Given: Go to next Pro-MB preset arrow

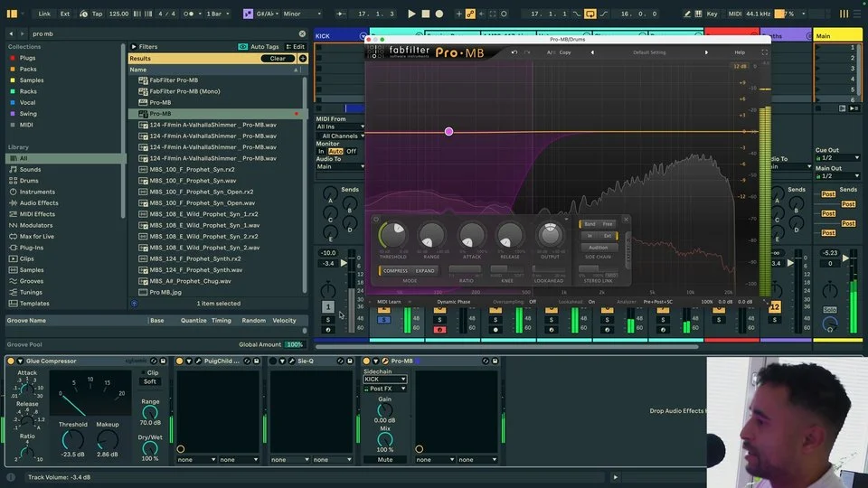Looking at the screenshot, I should [706, 52].
